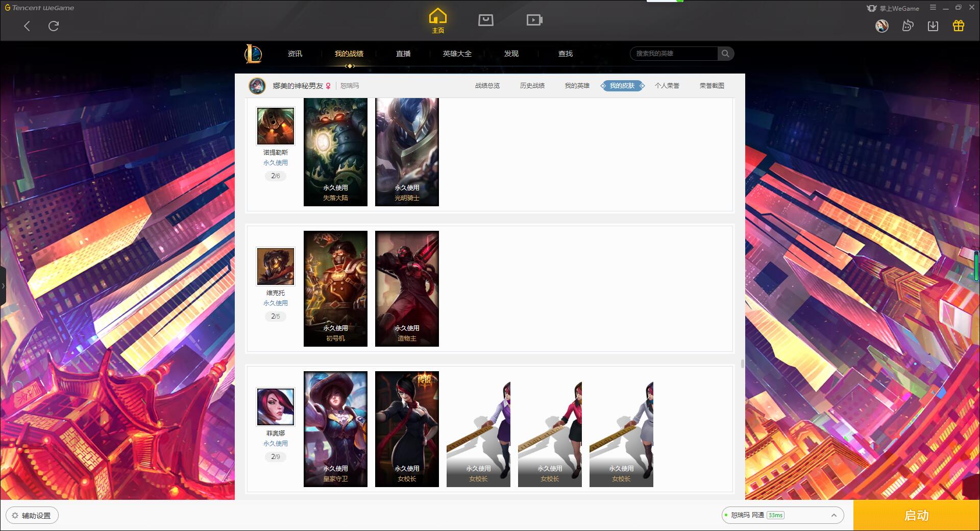The width and height of the screenshot is (980, 531).
Task: Open the friends speaker icon
Action: pyautogui.click(x=908, y=26)
